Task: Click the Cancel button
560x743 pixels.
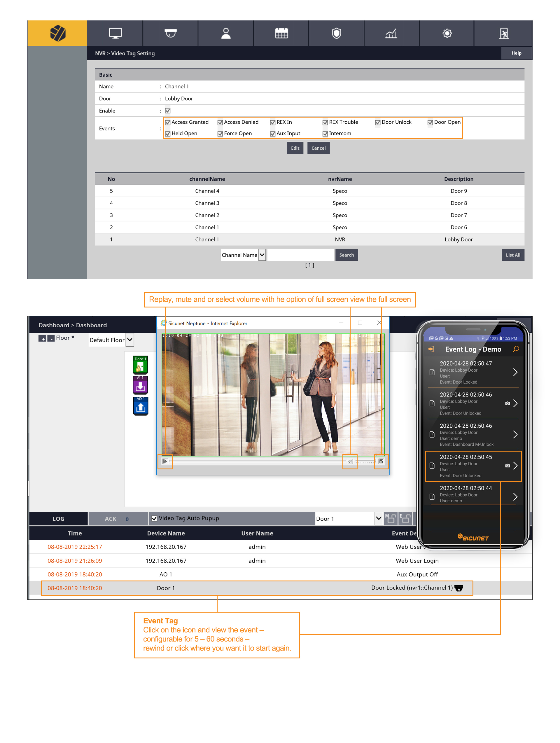Action: click(x=318, y=148)
